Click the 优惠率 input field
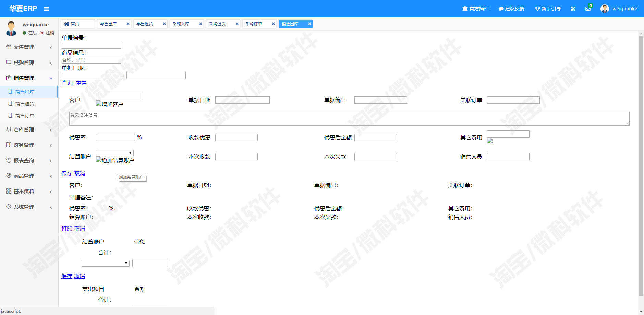 point(116,137)
